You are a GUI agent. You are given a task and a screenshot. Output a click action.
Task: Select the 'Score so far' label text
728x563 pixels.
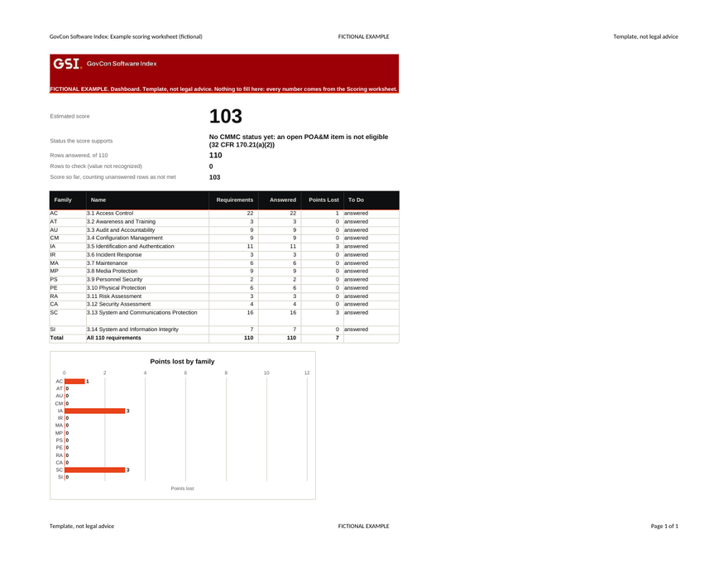[x=113, y=177]
